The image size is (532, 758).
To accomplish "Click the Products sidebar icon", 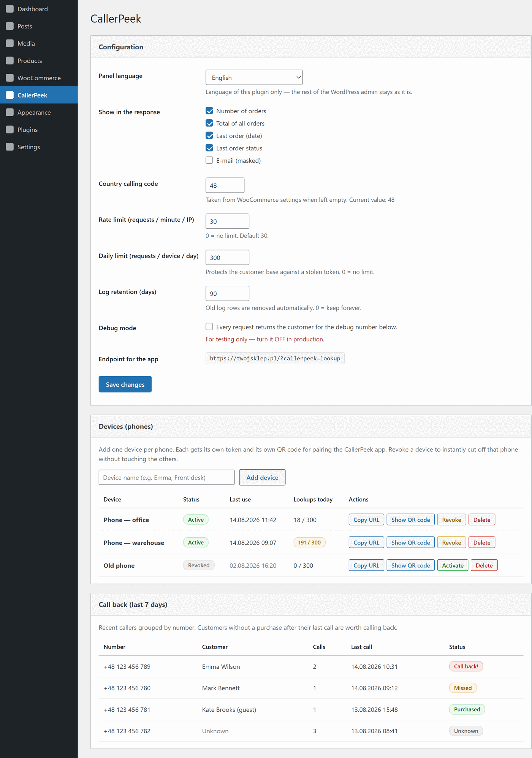I will (x=10, y=60).
